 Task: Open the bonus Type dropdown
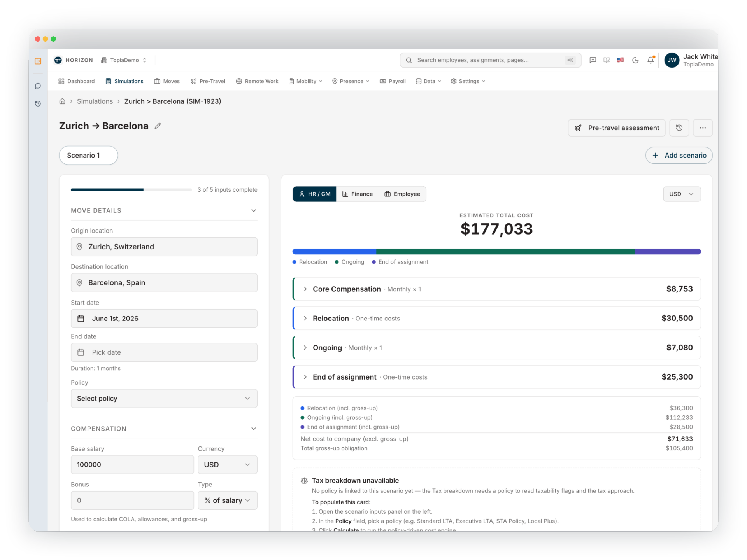[228, 500]
